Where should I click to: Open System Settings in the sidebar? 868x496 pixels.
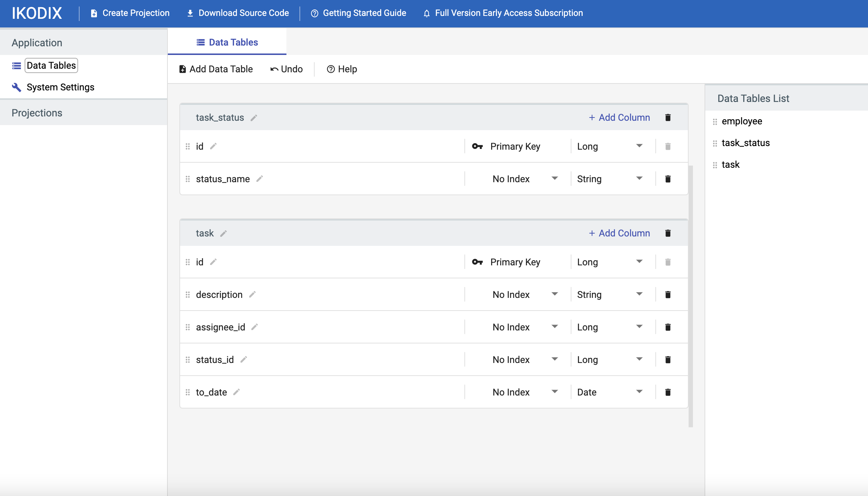(60, 87)
